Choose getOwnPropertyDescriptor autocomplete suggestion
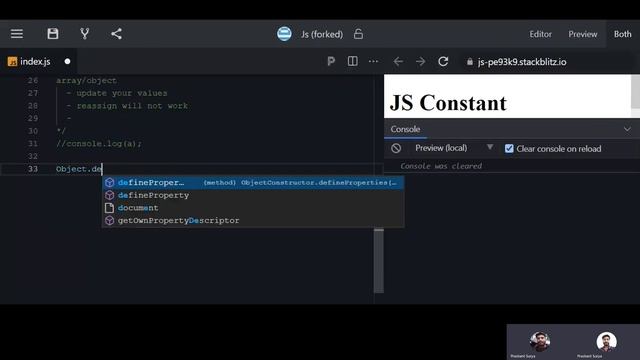The width and height of the screenshot is (640, 360). (x=253, y=220)
